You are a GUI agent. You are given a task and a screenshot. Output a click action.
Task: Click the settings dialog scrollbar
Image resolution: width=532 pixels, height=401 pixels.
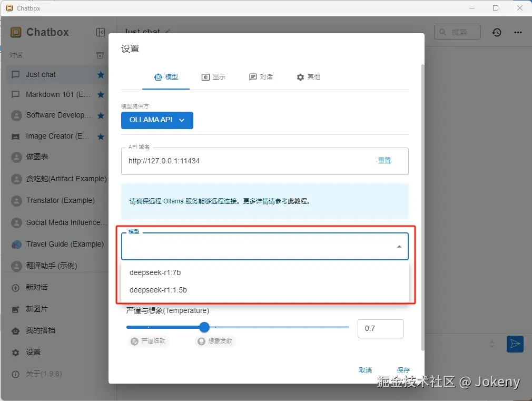422,208
